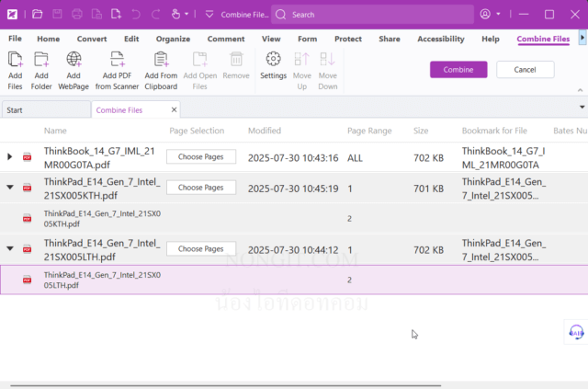Collapse the ThinkPad 21SX005LTH file row

tap(10, 248)
